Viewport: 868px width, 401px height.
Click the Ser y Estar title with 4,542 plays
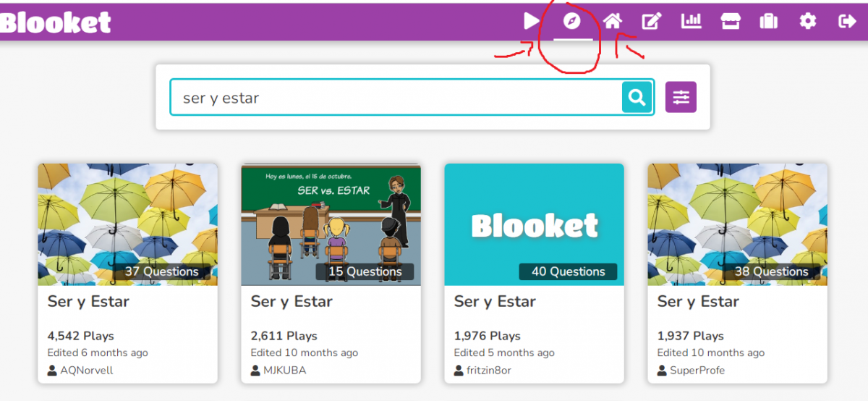tap(88, 302)
